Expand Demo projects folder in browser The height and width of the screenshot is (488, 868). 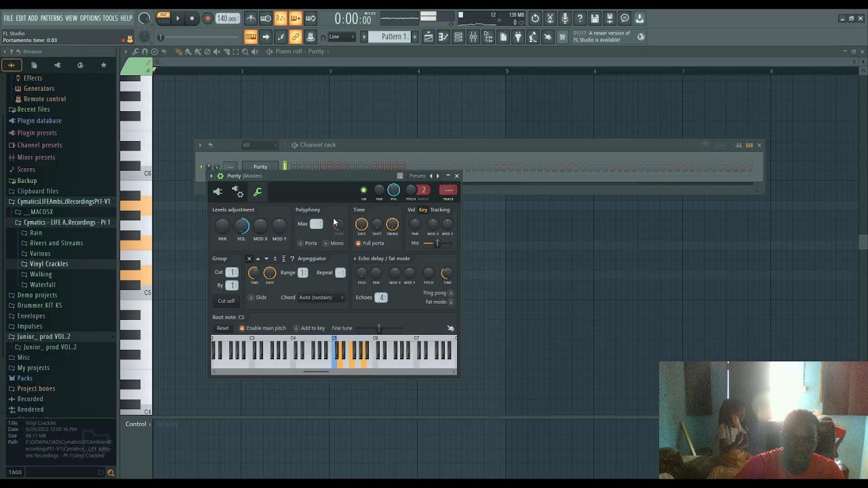[37, 295]
